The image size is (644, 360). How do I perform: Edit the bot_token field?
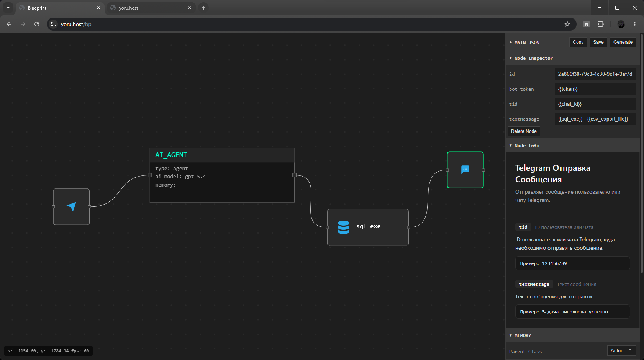pos(595,89)
